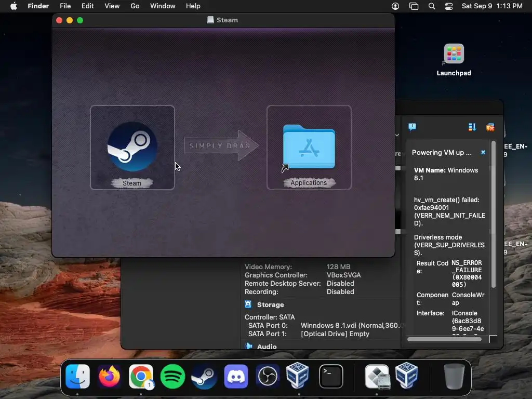Open Finder from the Dock
The width and height of the screenshot is (532, 399).
tap(78, 376)
